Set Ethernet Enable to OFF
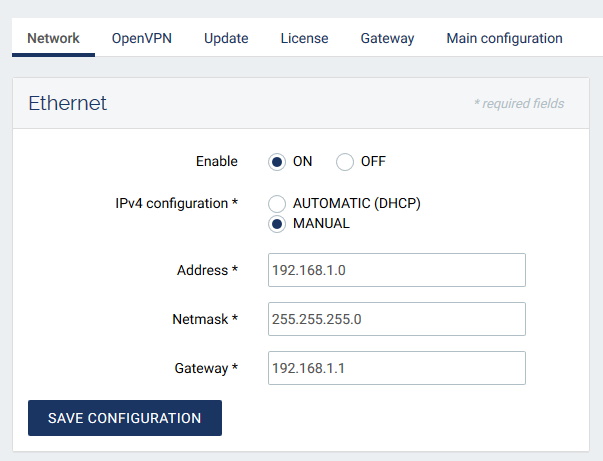Viewport: 603px width, 461px height. [x=345, y=161]
